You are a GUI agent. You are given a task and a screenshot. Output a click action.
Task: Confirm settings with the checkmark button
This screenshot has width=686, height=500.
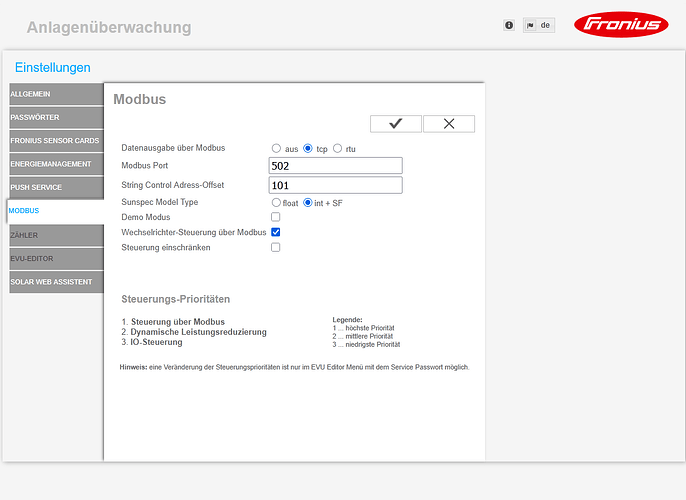pyautogui.click(x=396, y=124)
